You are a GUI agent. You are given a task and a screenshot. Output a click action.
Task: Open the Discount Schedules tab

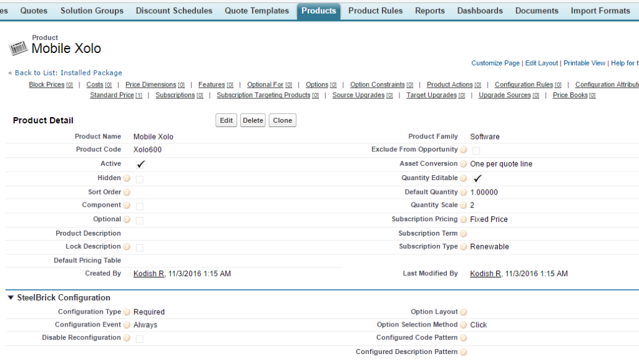(174, 11)
